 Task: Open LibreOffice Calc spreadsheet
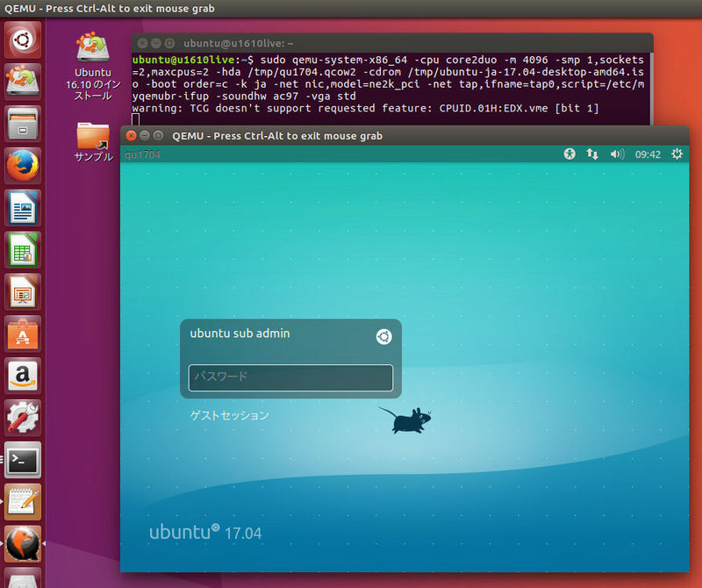(23, 250)
